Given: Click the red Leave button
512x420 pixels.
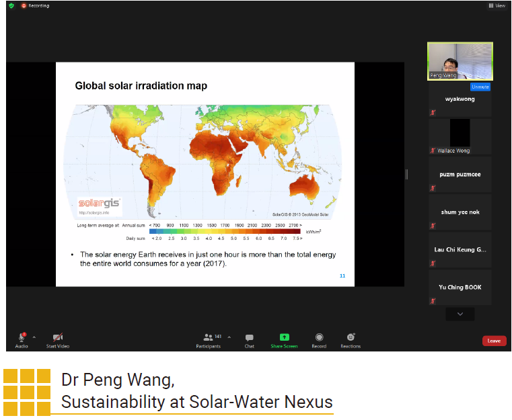Looking at the screenshot, I should (x=494, y=341).
